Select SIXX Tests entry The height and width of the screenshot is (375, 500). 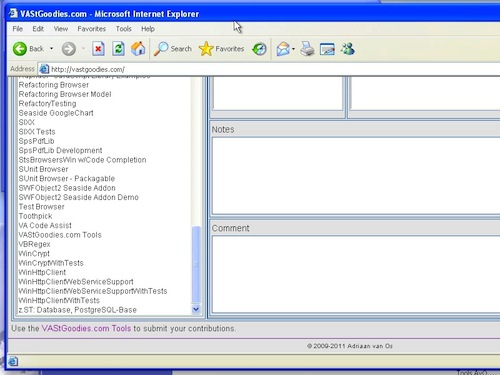(37, 132)
